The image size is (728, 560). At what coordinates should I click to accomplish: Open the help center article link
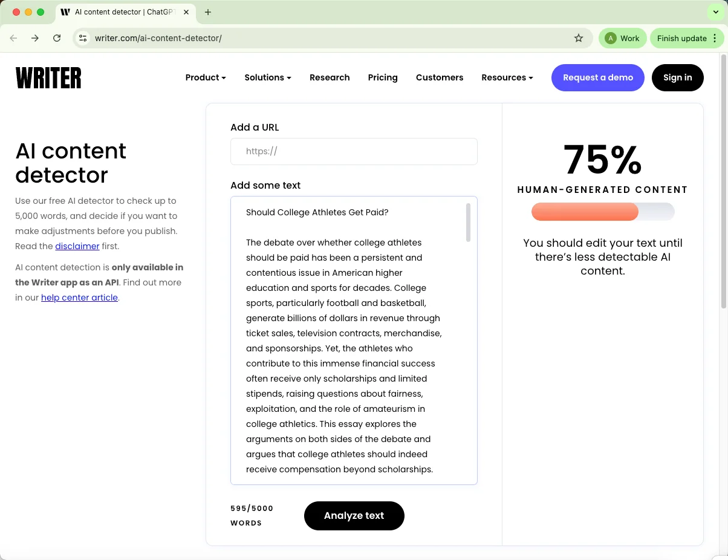(x=79, y=298)
